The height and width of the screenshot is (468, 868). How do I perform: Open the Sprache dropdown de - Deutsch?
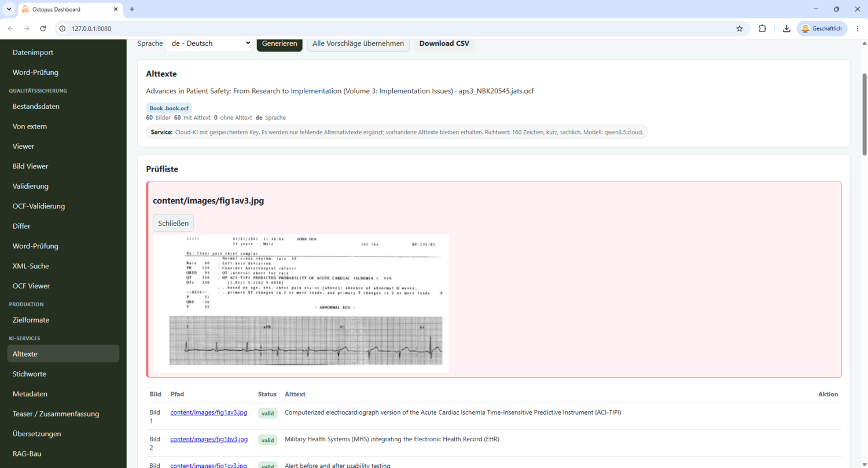tap(208, 43)
